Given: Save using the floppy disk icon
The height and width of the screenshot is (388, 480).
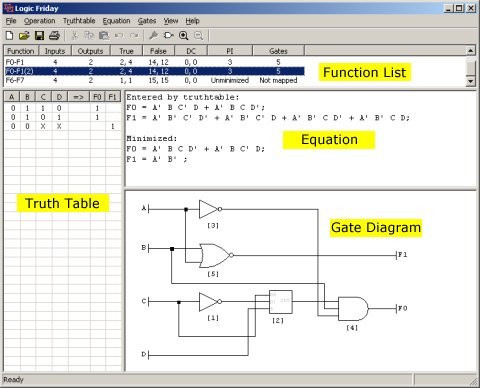Looking at the screenshot, I should (x=39, y=35).
